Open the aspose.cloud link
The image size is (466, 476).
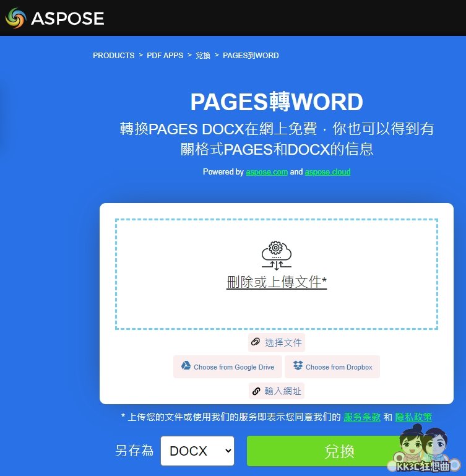pyautogui.click(x=327, y=172)
